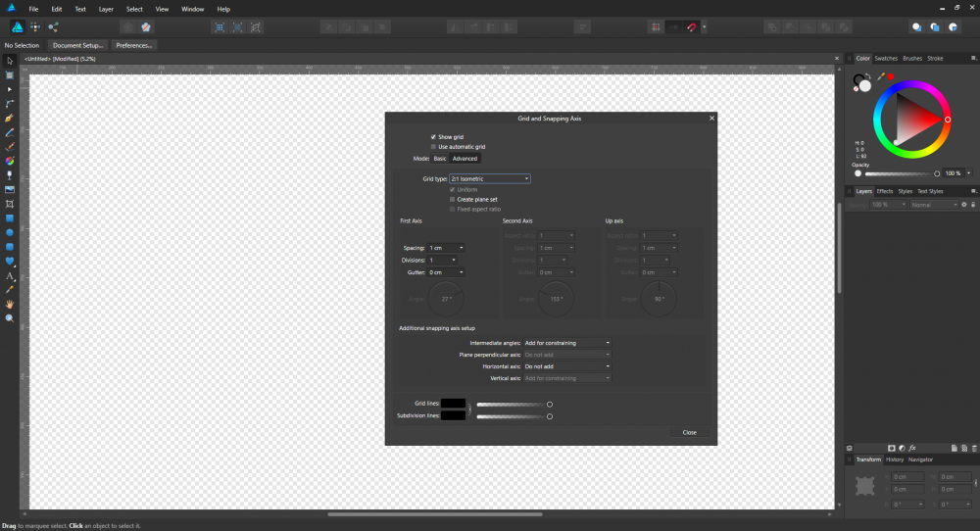
Task: Select the Zoom magnifier tool
Action: (x=10, y=318)
